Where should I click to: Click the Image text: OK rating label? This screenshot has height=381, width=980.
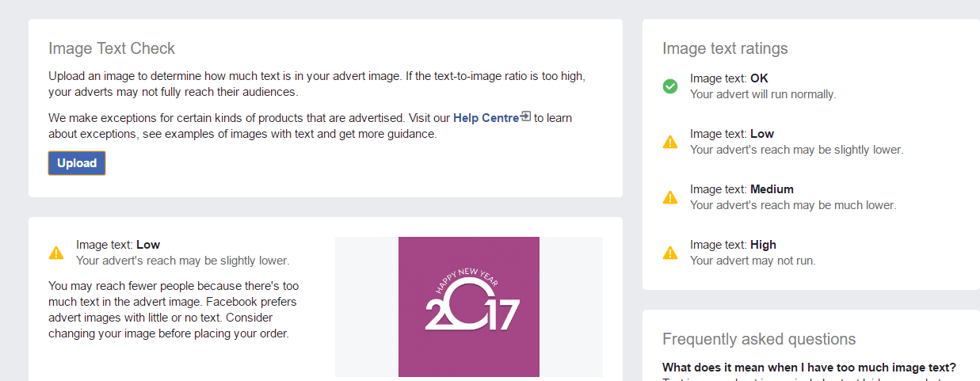[729, 78]
